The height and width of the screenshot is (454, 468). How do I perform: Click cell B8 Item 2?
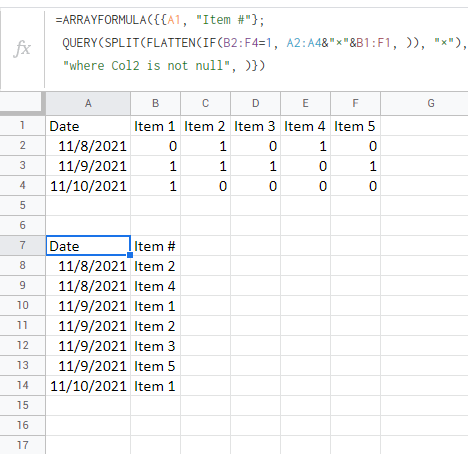[x=155, y=266]
